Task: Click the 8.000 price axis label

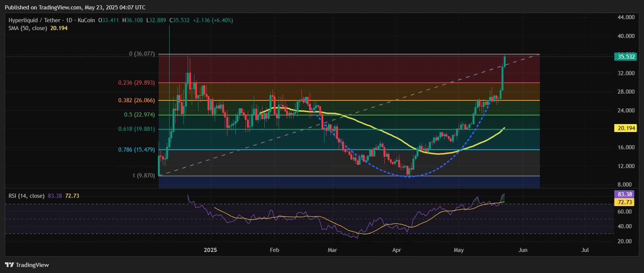Action: point(625,185)
